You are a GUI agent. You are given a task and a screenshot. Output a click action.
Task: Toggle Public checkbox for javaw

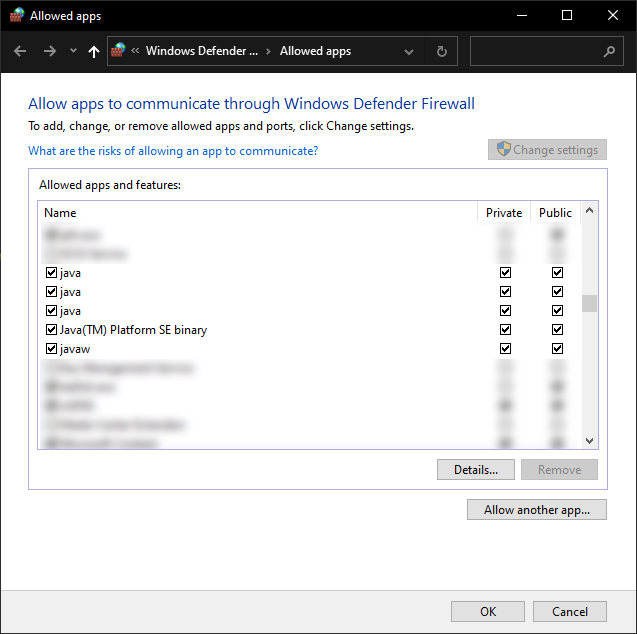point(557,349)
